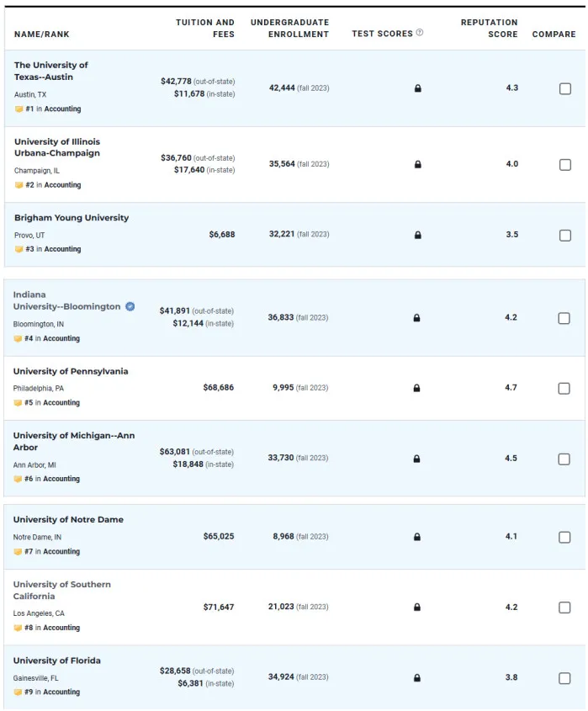Click the #1 in Accounting badge icon

(19, 109)
